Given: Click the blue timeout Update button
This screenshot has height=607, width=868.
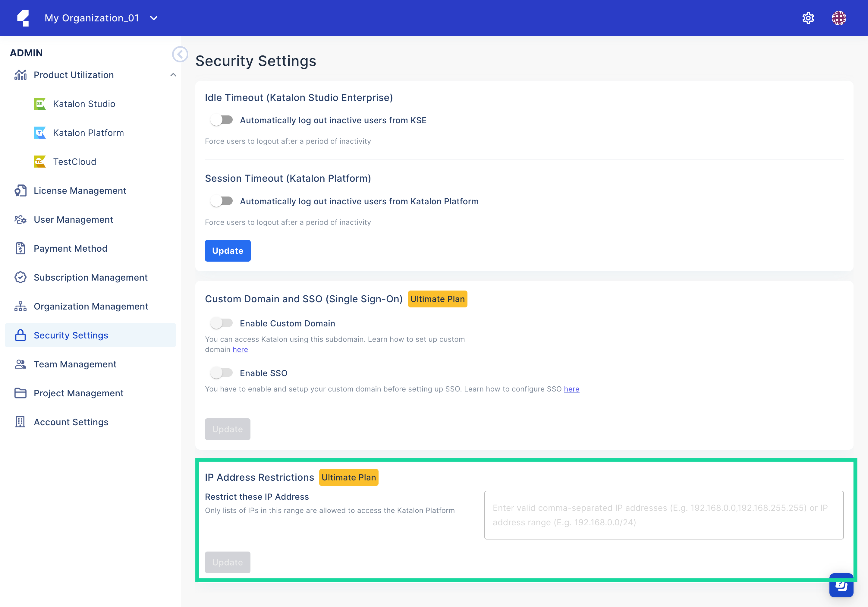Looking at the screenshot, I should (x=228, y=250).
